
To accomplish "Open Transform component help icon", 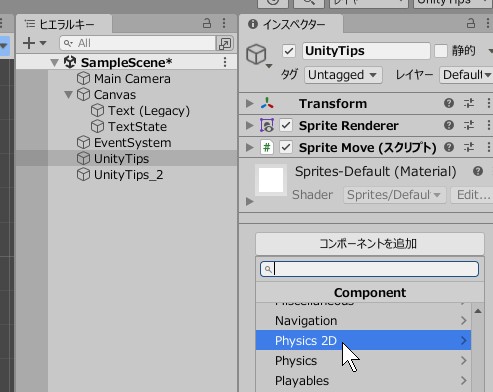I will coord(449,103).
